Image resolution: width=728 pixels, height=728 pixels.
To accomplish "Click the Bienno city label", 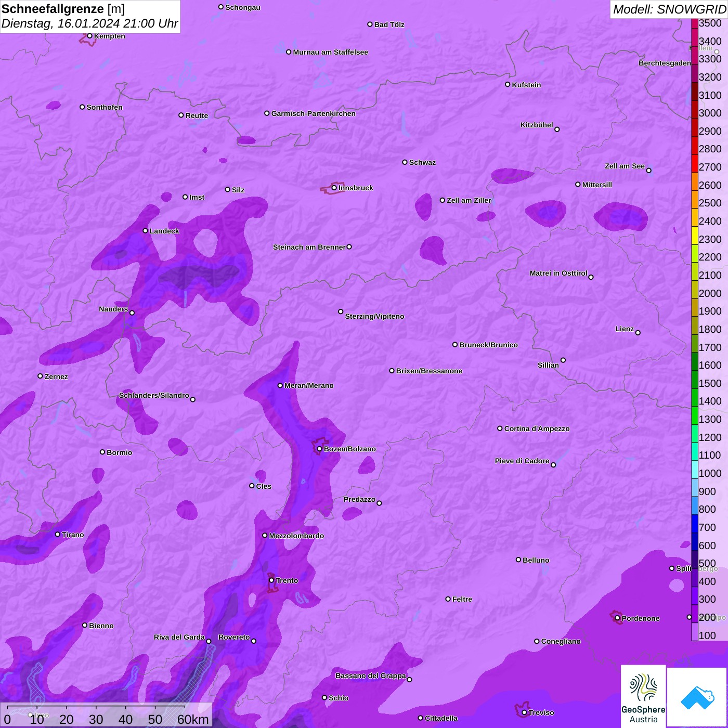I will [x=101, y=626].
